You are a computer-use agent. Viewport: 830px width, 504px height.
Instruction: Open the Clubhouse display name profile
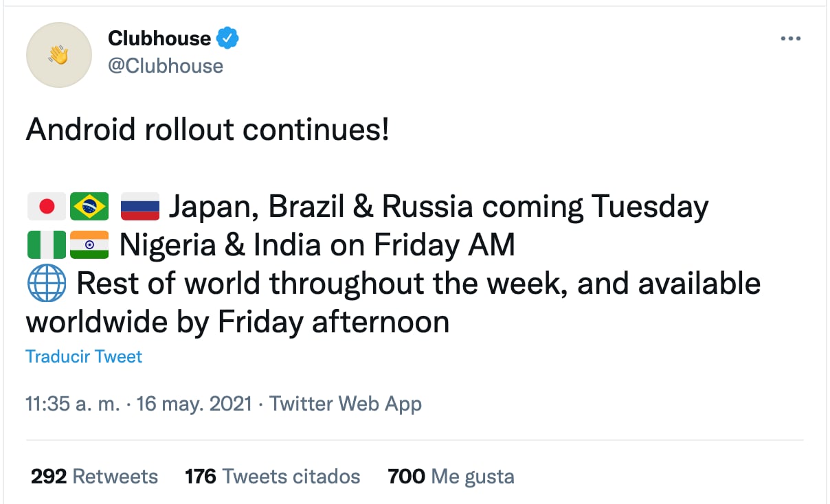159,38
